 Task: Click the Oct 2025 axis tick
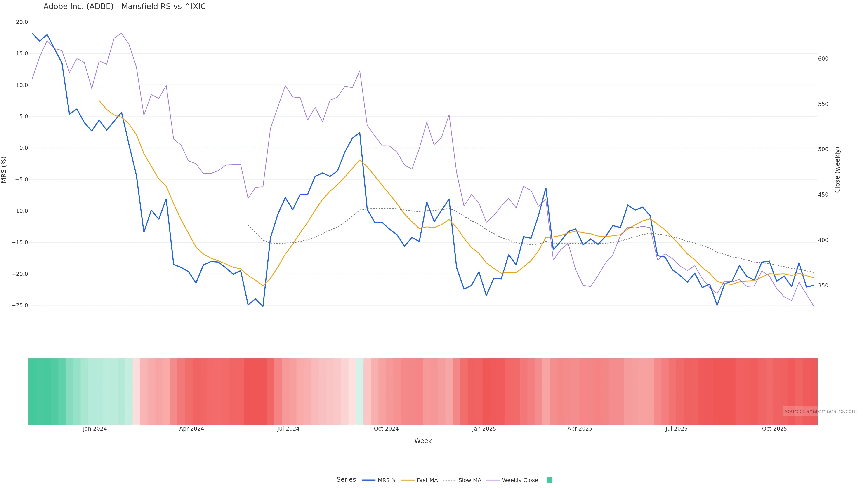pyautogui.click(x=774, y=429)
